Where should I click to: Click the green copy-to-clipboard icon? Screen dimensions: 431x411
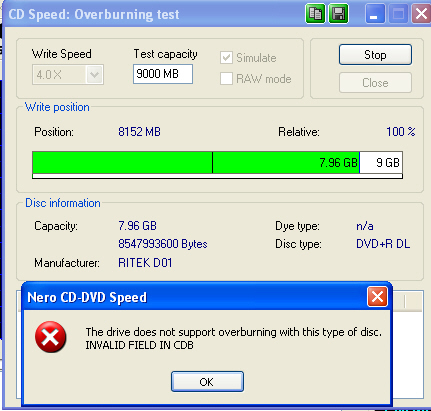315,14
